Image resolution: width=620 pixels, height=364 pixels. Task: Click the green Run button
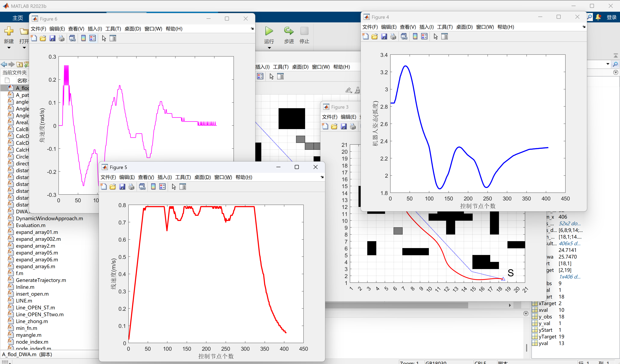click(269, 31)
